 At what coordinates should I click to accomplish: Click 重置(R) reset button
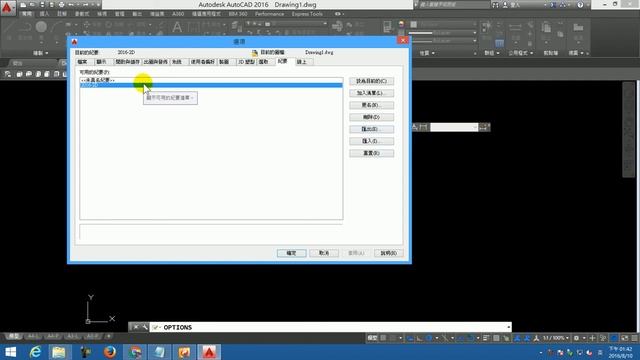click(x=371, y=153)
